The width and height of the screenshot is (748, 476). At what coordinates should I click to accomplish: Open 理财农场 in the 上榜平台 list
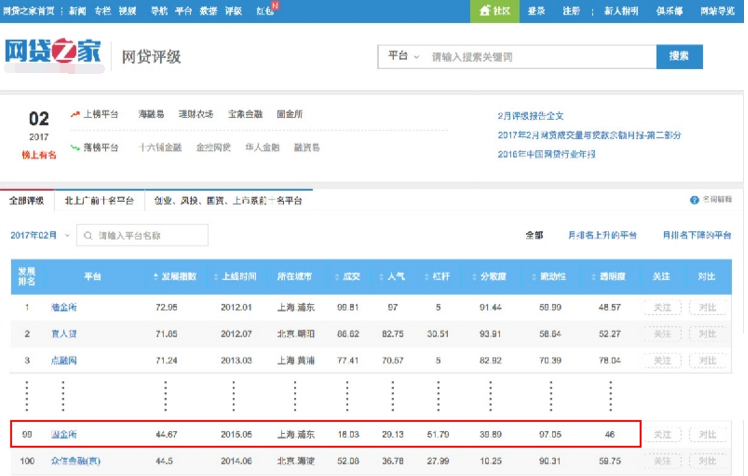196,114
